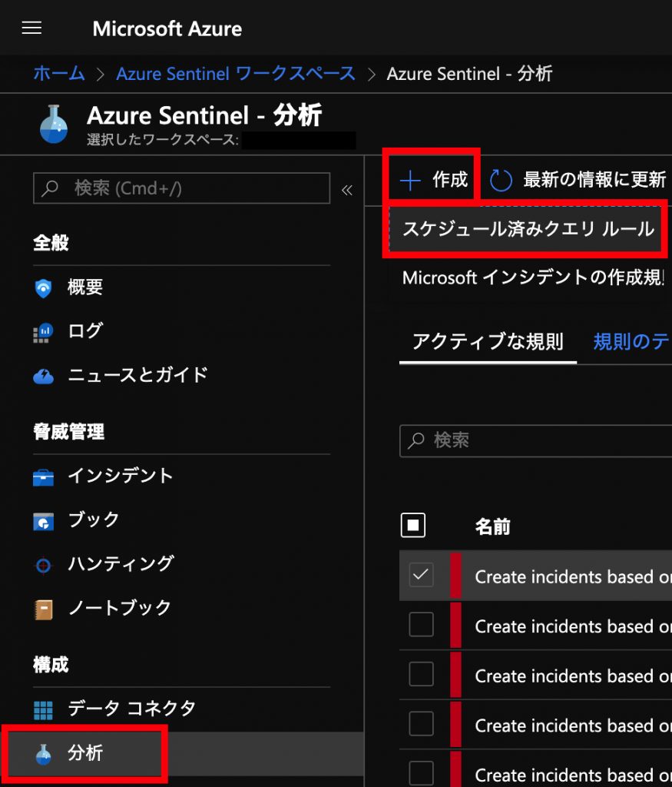672x787 pixels.
Task: Click third Create incidents based rule name
Action: [x=573, y=676]
